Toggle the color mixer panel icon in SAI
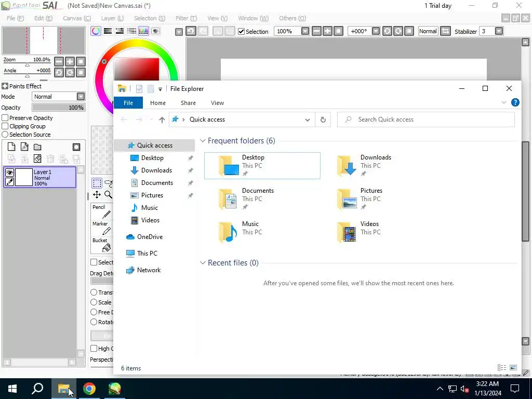Viewport: 532px width, 399px height. (x=131, y=31)
